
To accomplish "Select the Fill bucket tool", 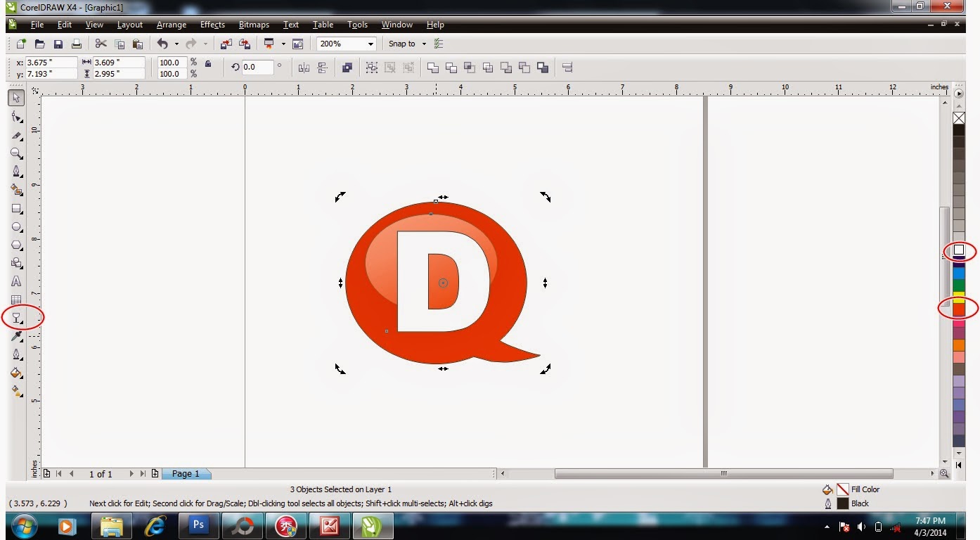I will (15, 373).
